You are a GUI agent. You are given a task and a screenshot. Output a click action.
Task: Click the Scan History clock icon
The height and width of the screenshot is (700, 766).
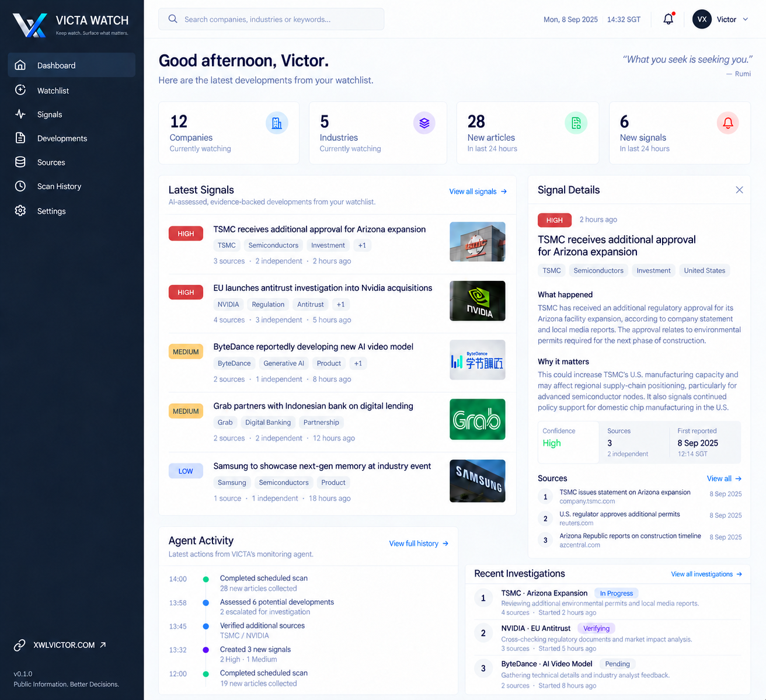point(20,186)
